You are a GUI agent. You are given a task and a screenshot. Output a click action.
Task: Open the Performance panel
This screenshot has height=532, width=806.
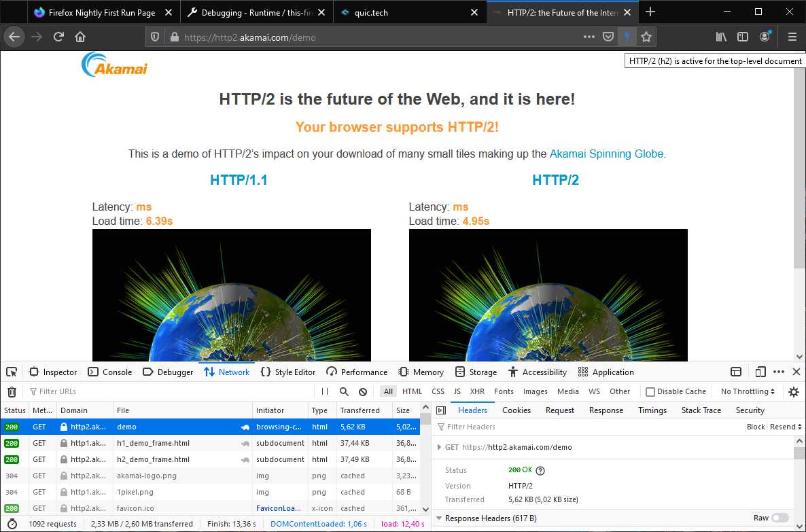click(357, 372)
